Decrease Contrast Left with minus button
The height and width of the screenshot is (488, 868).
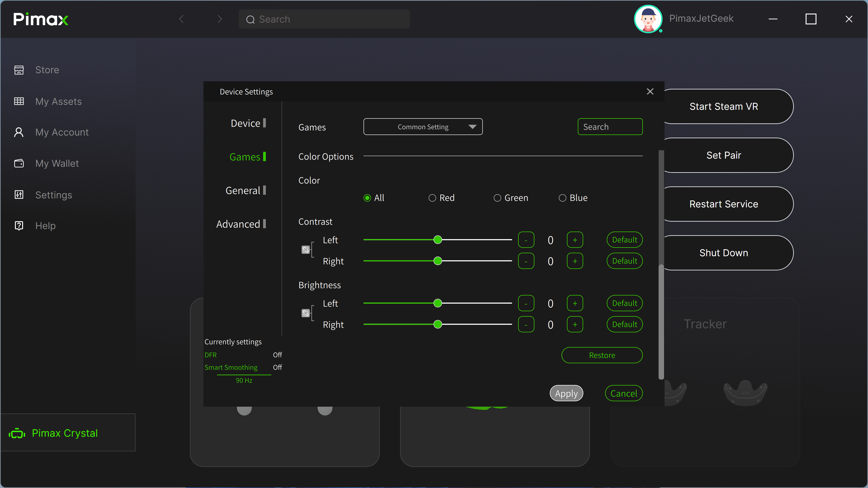tap(526, 240)
